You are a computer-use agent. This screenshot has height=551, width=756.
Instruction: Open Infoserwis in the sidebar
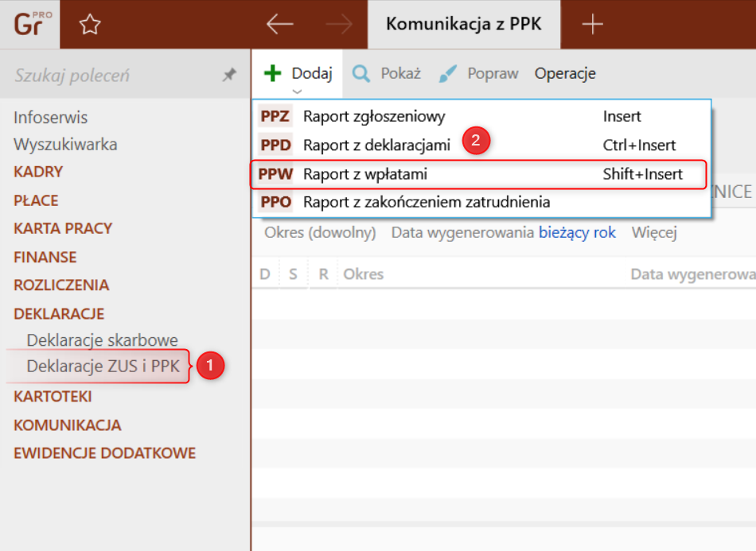coord(50,118)
